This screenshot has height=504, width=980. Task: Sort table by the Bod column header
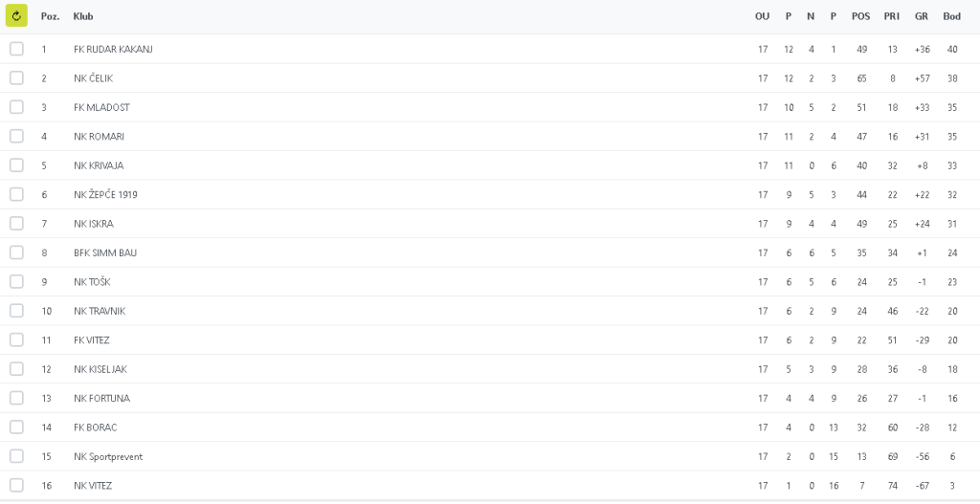pos(951,16)
